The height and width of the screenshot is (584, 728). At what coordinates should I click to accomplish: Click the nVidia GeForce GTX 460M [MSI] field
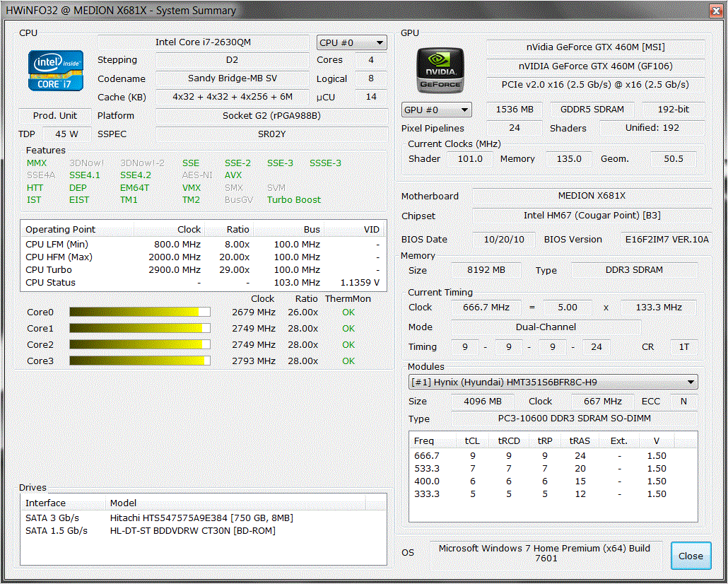(596, 47)
